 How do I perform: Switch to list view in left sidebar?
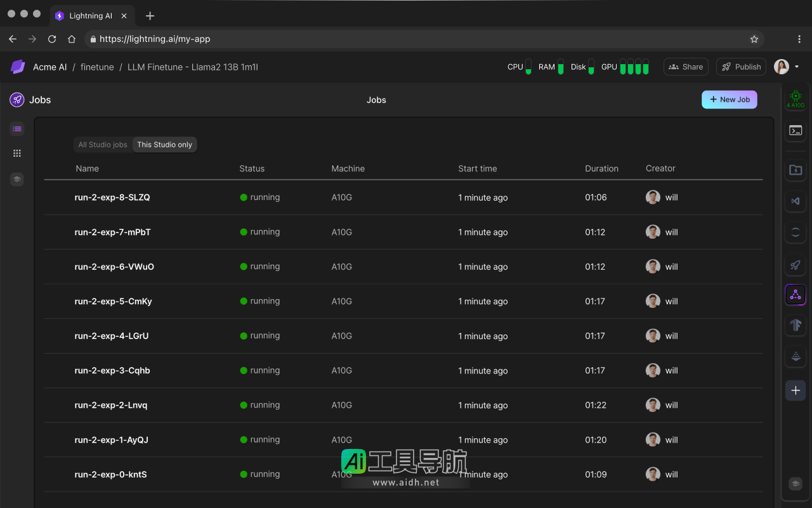point(17,129)
